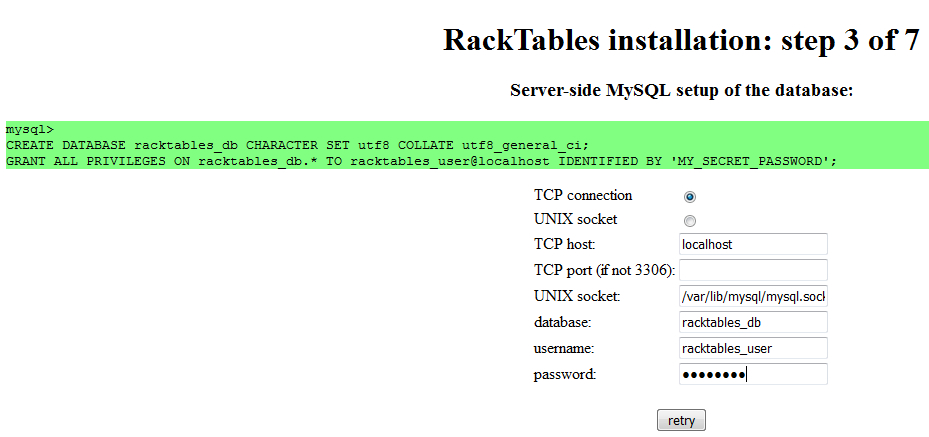Click the 'username:' label
This screenshot has height=437, width=929.
(x=565, y=348)
